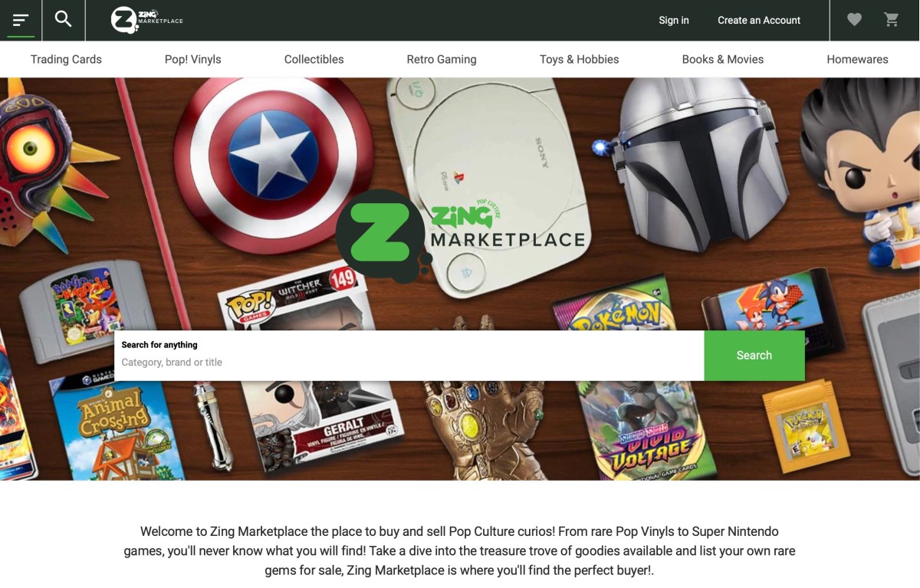Go to the Homewares category
920x588 pixels.
[858, 59]
